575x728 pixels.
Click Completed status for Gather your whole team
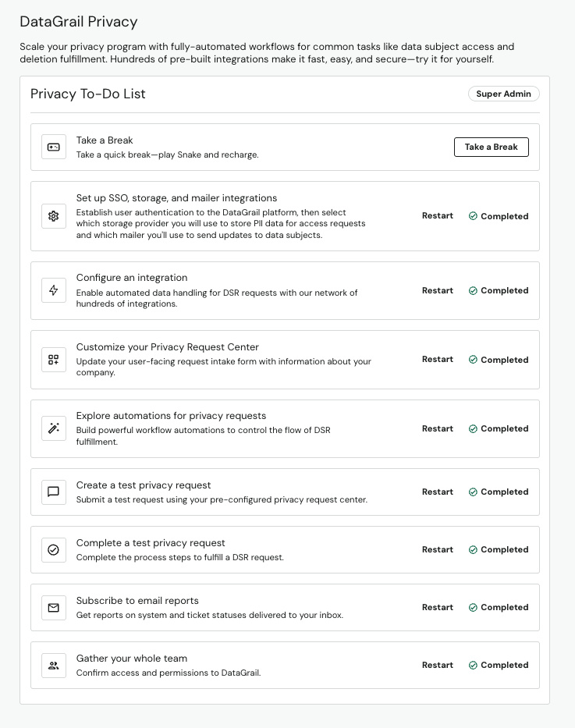(499, 665)
